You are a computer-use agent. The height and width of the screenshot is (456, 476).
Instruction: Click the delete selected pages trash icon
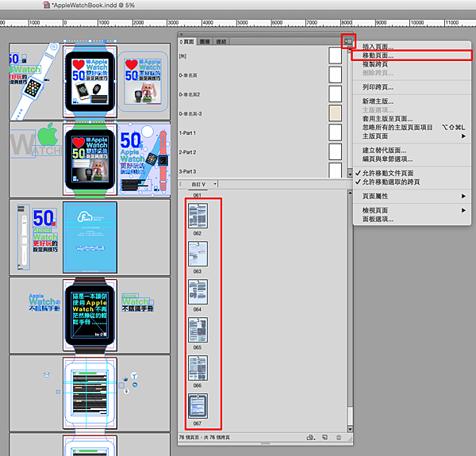(x=339, y=437)
